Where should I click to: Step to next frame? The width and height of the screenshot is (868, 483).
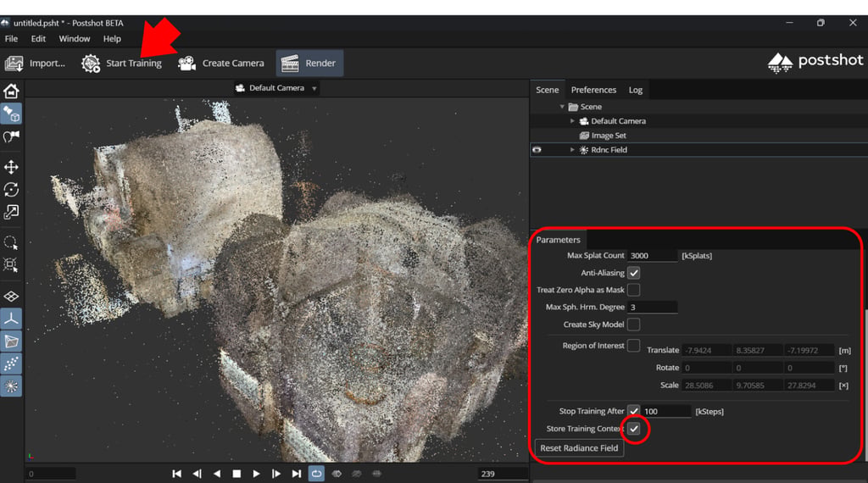[x=276, y=474]
